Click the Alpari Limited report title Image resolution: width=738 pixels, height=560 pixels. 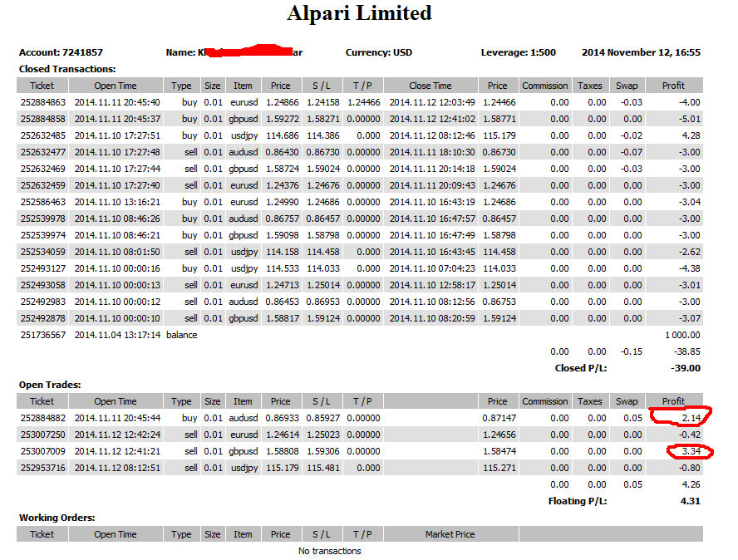pos(359,13)
